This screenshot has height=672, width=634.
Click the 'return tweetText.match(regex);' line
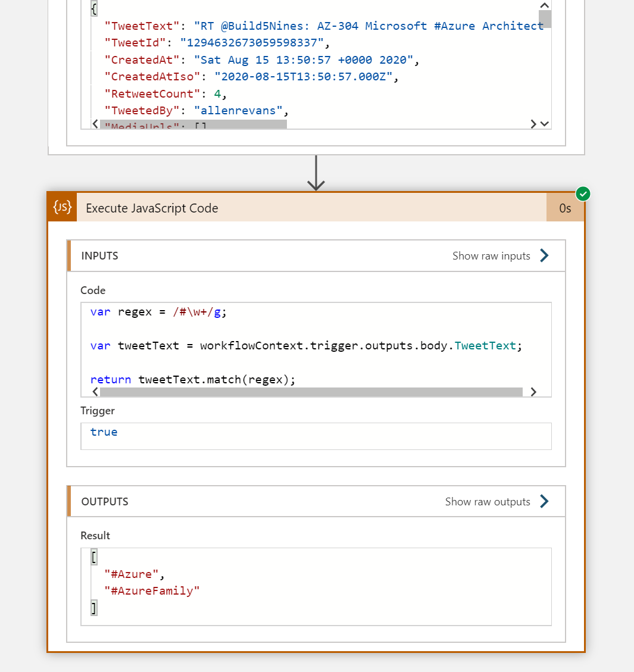(192, 380)
